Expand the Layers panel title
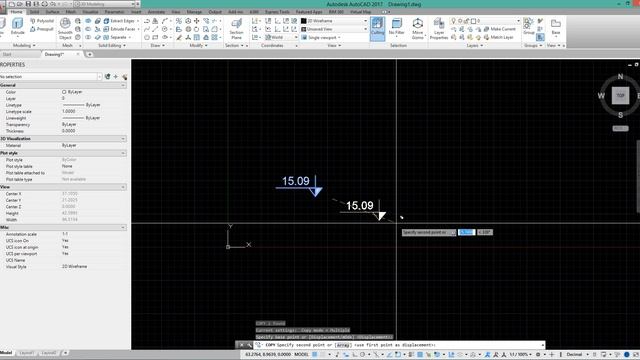640x360 pixels. pyautogui.click(x=474, y=45)
